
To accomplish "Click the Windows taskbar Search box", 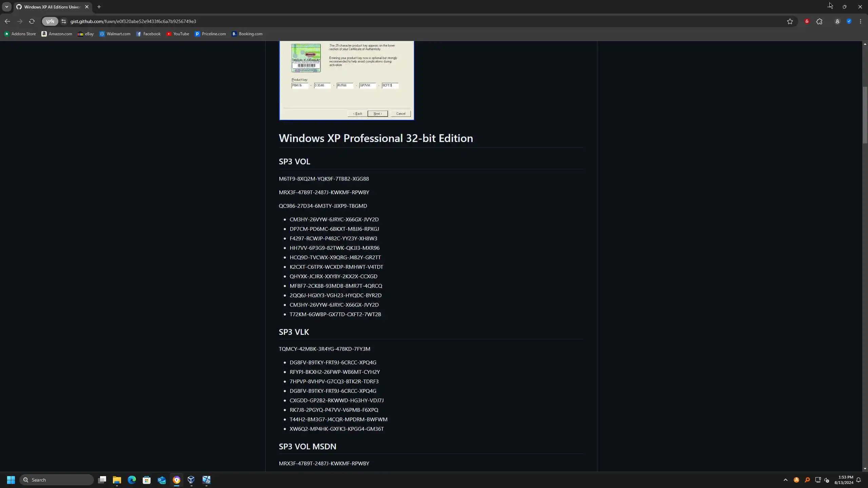I will 57,480.
